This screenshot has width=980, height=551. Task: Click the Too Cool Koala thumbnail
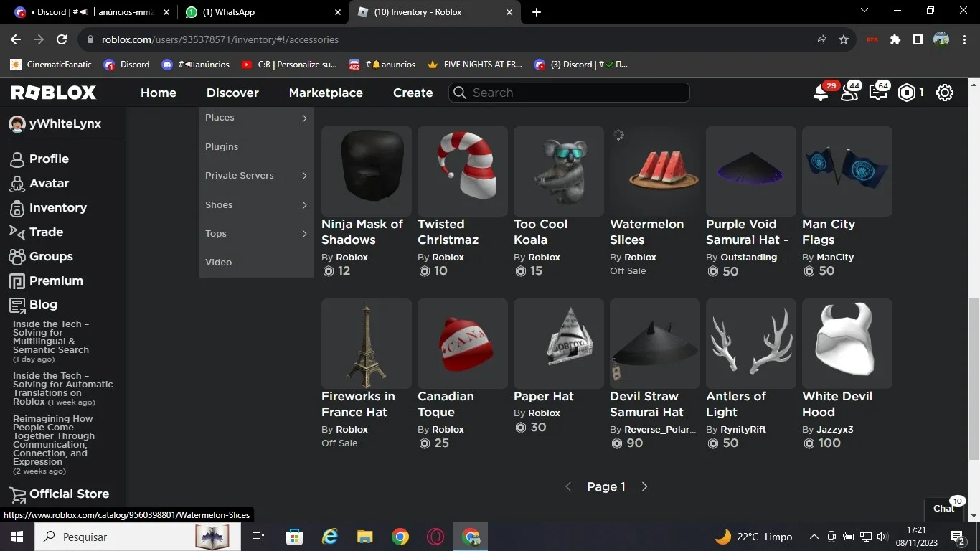(559, 171)
